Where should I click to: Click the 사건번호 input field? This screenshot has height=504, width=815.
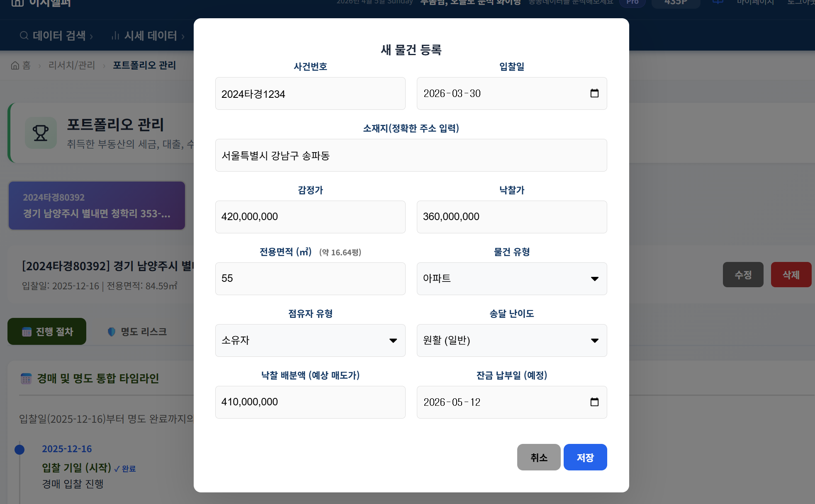tap(310, 93)
